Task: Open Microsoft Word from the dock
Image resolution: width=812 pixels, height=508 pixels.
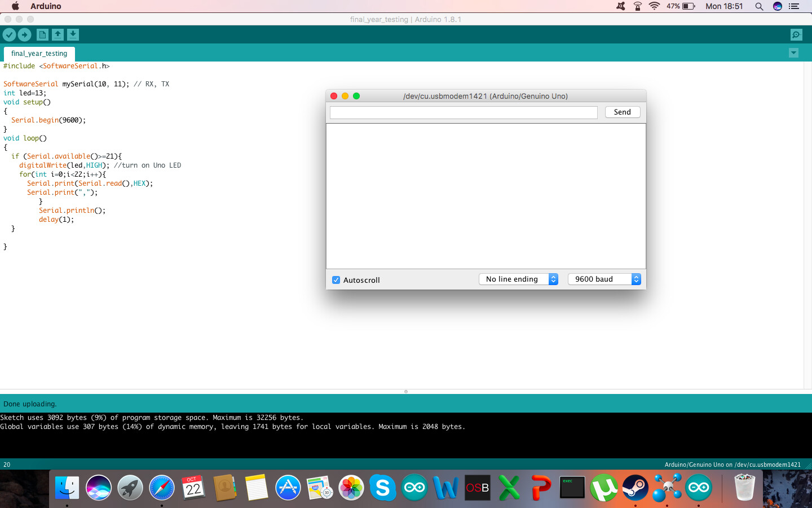Action: 446,488
